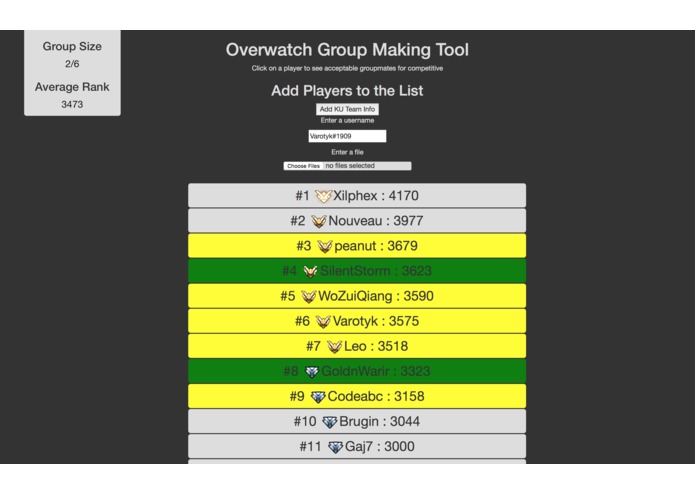Click the rank icon beside SilentStorm
The image size is (695, 494).
pos(310,271)
